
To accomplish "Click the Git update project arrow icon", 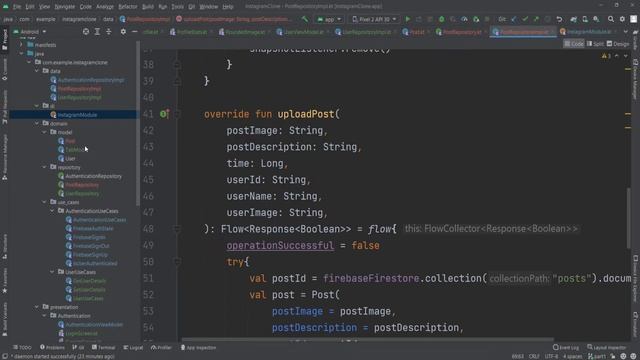I will [x=514, y=19].
